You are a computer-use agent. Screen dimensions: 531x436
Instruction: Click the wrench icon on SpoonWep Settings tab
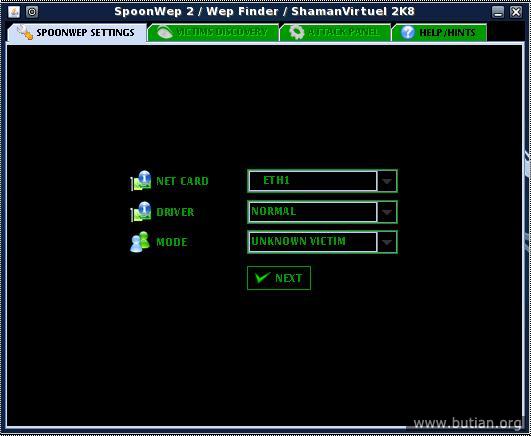pyautogui.click(x=24, y=33)
